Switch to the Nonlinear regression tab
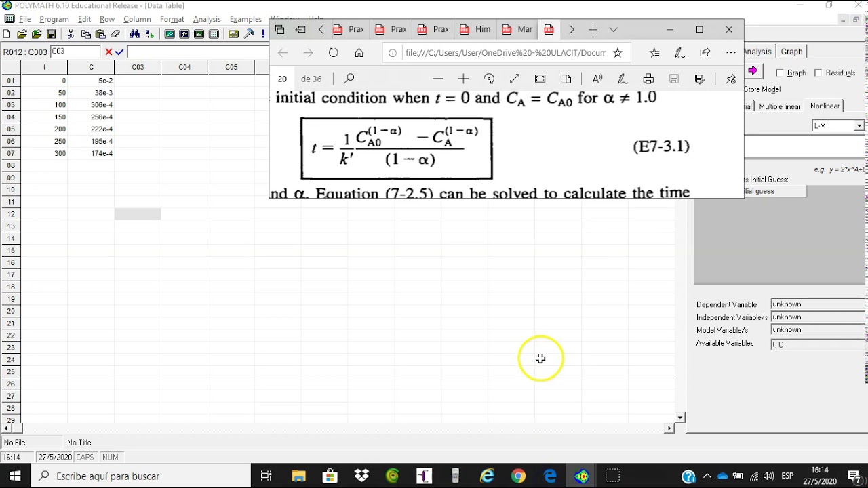The height and width of the screenshot is (488, 868). [825, 106]
